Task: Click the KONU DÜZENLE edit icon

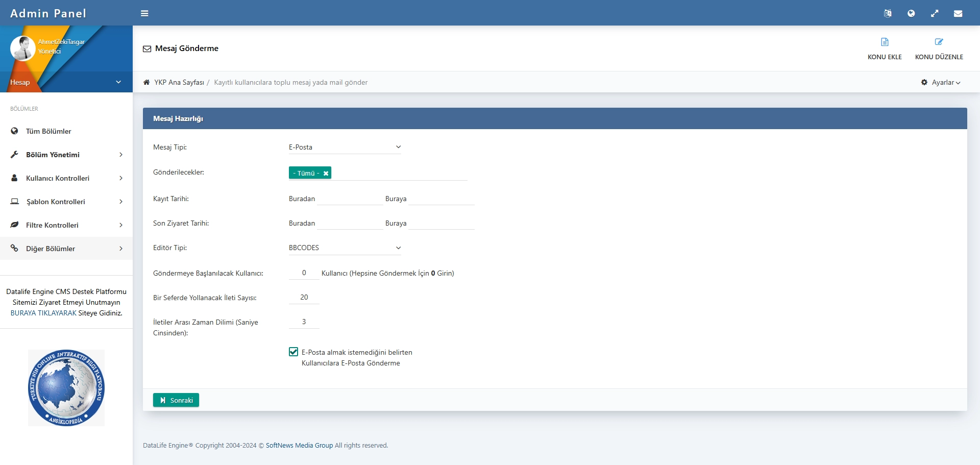Action: (939, 42)
